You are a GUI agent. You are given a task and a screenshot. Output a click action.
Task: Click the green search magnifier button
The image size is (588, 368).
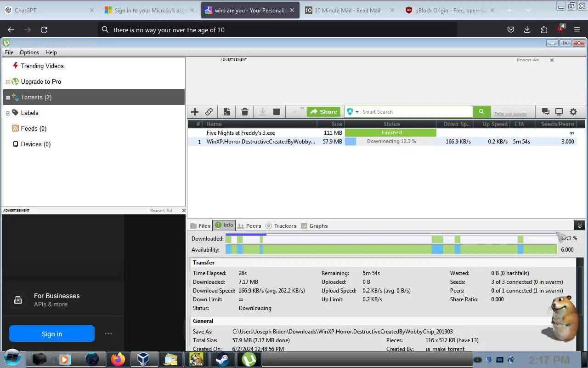click(481, 112)
